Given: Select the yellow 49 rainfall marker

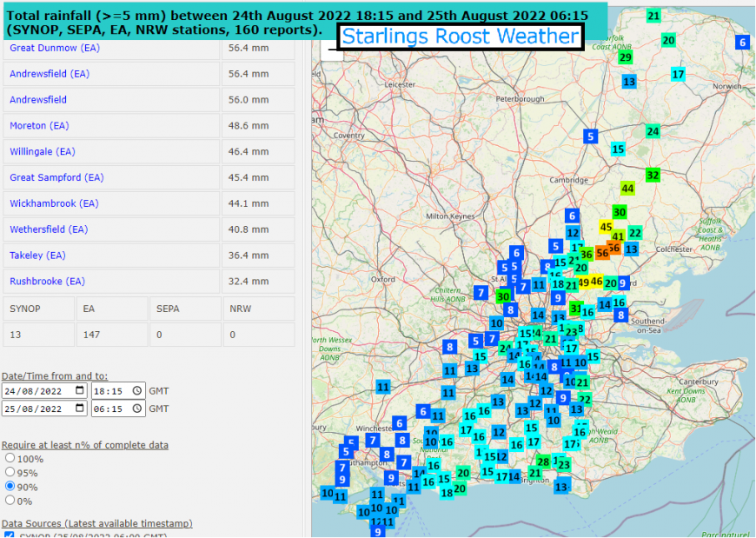Looking at the screenshot, I should 583,283.
